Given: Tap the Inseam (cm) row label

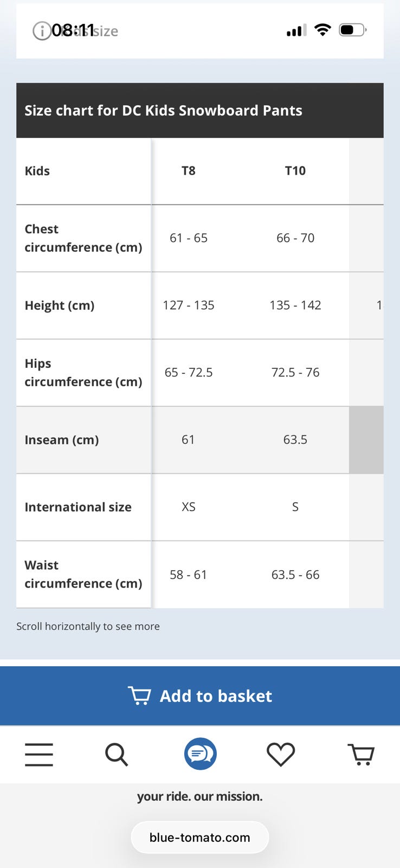Looking at the screenshot, I should [62, 440].
